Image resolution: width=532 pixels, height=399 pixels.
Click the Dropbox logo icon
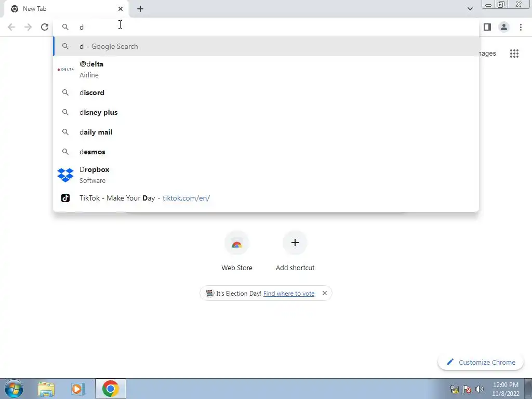pyautogui.click(x=65, y=175)
